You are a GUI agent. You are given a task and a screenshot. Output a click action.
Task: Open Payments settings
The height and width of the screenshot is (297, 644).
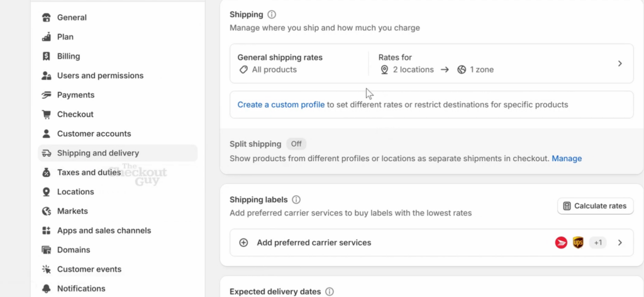tap(75, 95)
